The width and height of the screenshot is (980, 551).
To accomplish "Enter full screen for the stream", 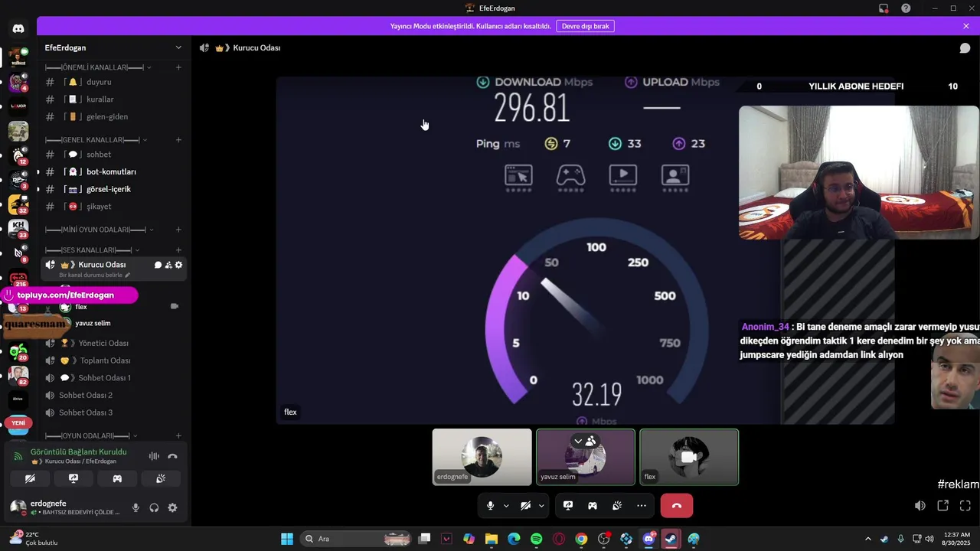I will click(965, 506).
